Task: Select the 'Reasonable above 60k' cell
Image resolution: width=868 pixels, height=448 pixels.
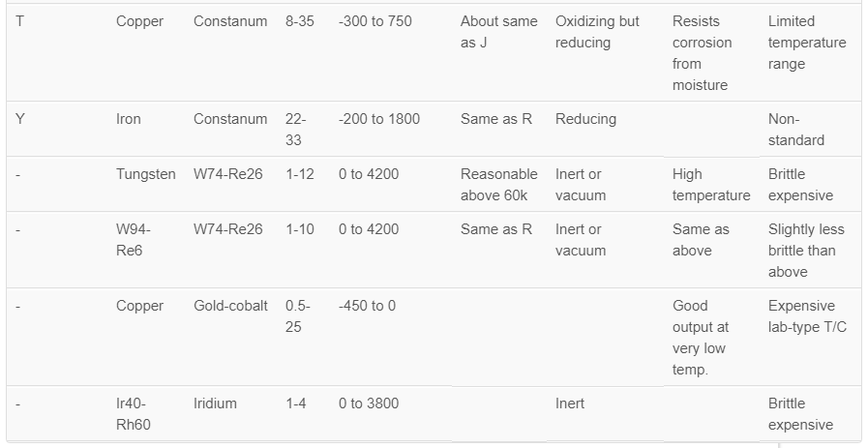Action: coord(498,185)
